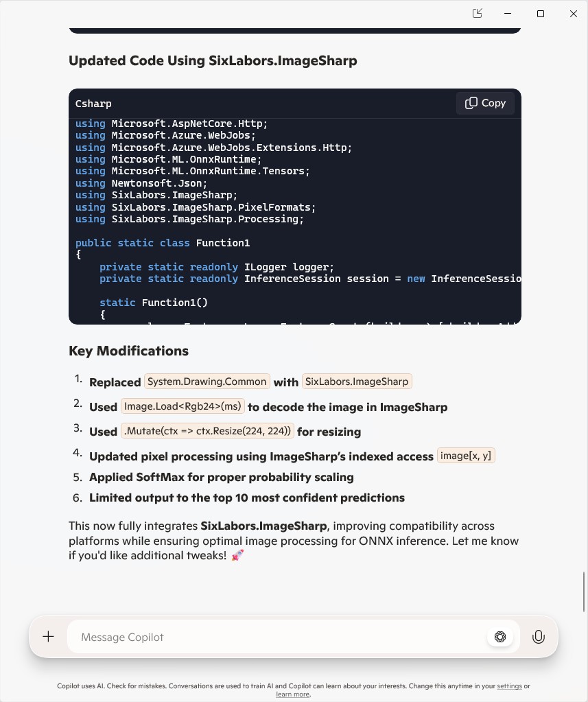Click the Copy code button
The height and width of the screenshot is (702, 588).
click(x=485, y=103)
